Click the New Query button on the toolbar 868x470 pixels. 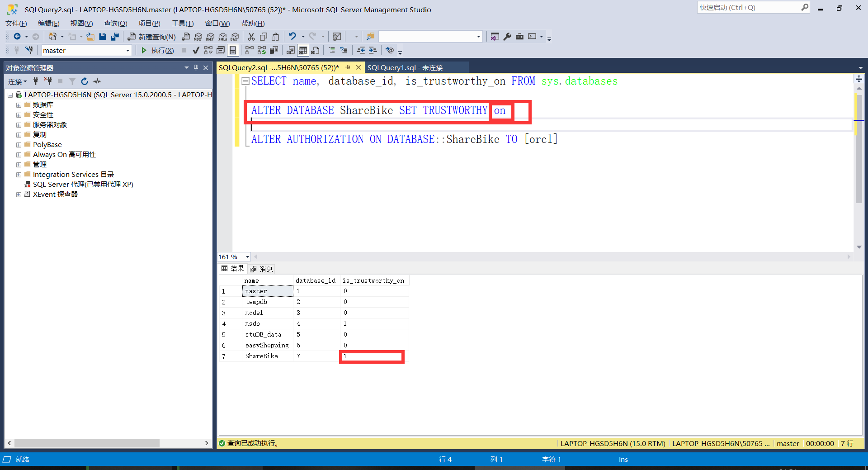pyautogui.click(x=151, y=37)
